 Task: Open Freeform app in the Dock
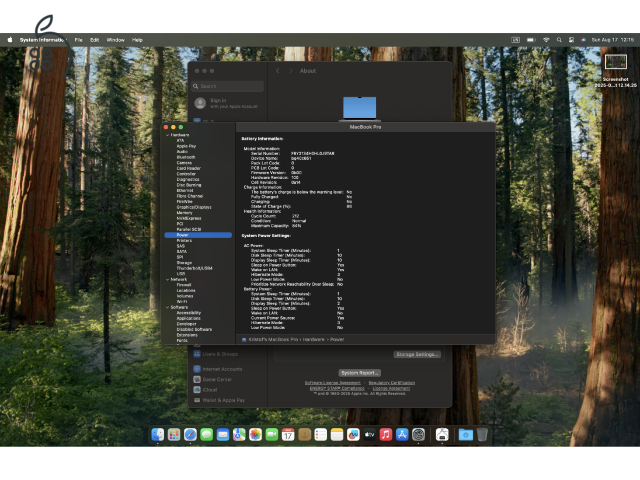click(x=353, y=435)
